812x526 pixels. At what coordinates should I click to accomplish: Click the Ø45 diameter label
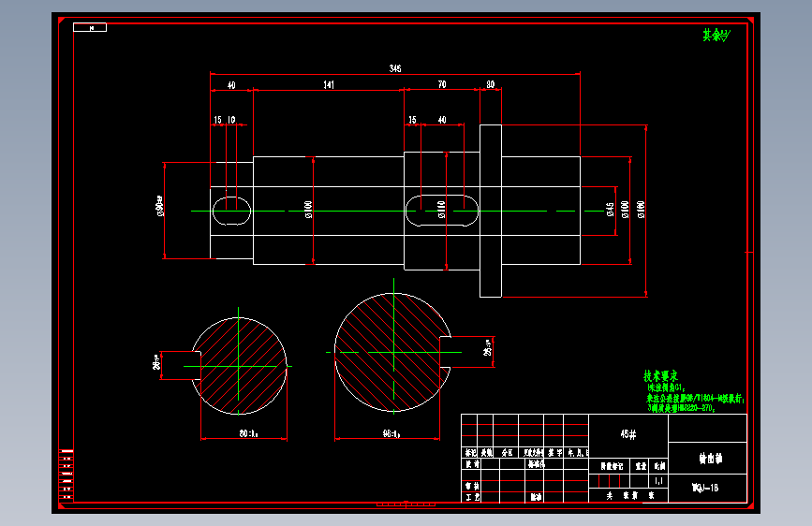[610, 209]
